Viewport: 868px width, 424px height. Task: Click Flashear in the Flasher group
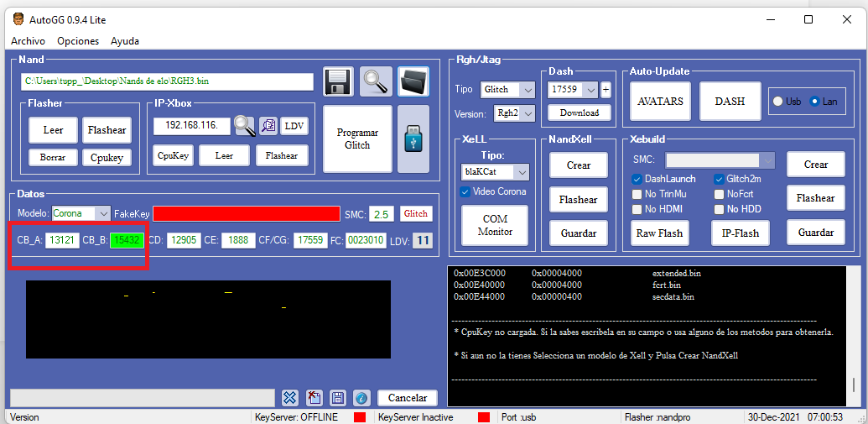107,131
